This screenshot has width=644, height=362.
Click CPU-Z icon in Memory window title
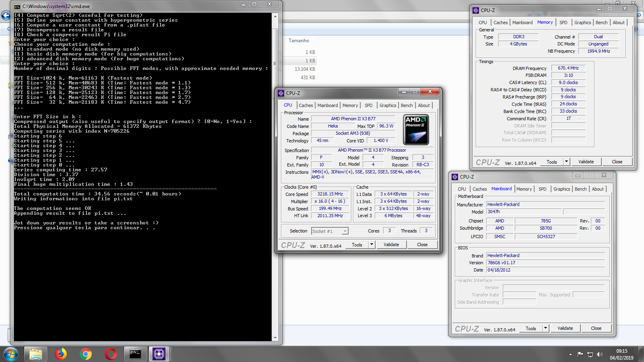476,10
